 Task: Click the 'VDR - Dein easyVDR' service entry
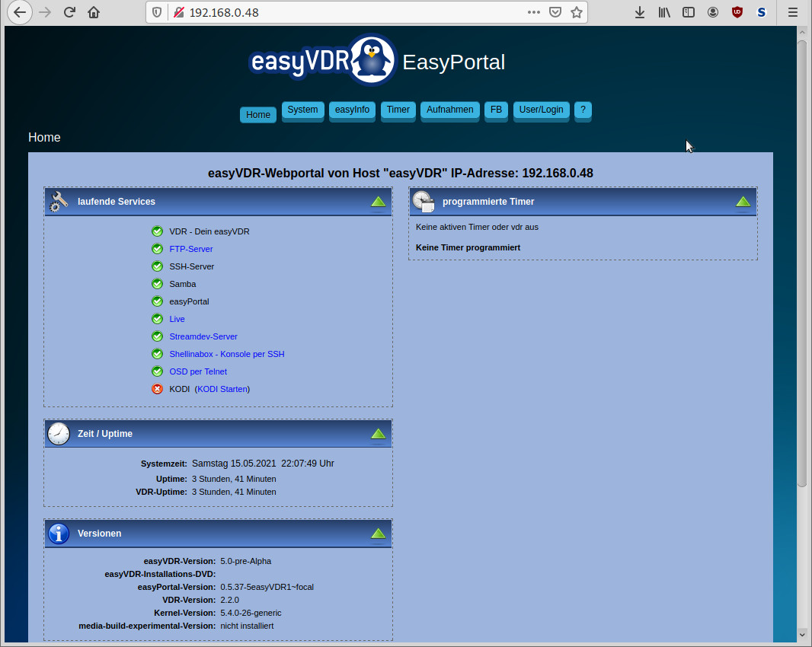pos(209,231)
